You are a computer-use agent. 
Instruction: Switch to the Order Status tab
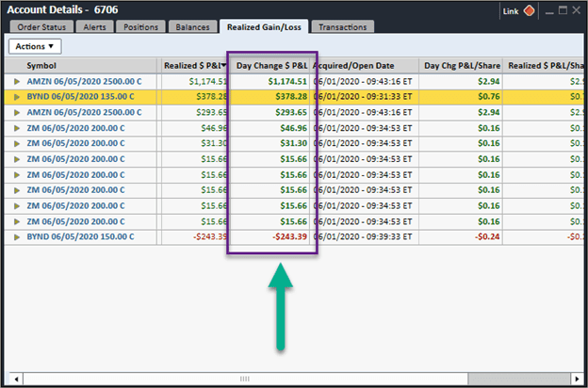click(x=41, y=27)
